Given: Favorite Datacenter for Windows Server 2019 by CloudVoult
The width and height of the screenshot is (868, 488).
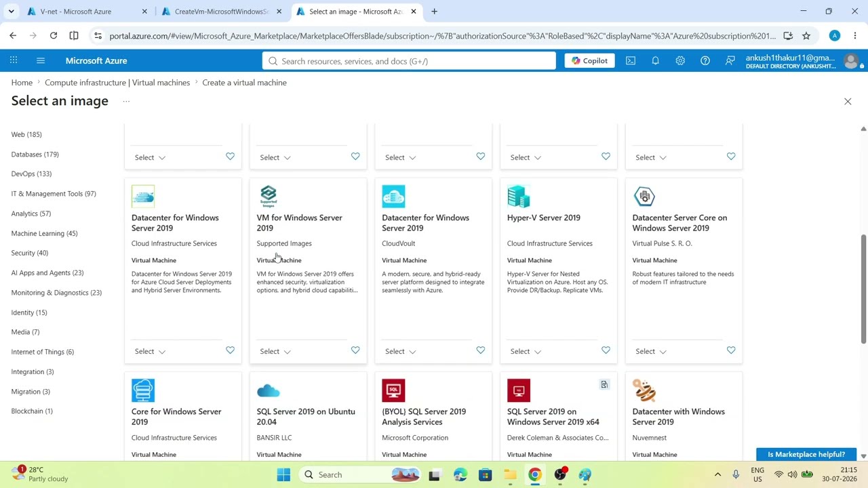Looking at the screenshot, I should (x=480, y=350).
